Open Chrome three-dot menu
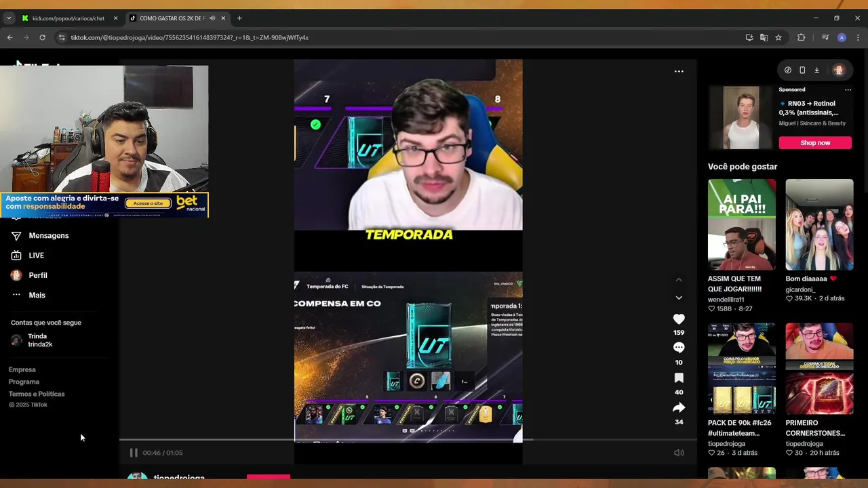 [x=858, y=37]
